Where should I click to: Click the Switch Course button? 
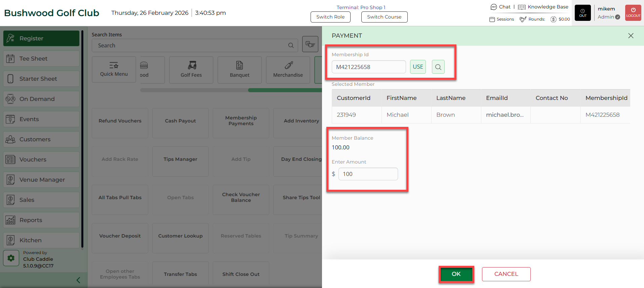tap(384, 17)
